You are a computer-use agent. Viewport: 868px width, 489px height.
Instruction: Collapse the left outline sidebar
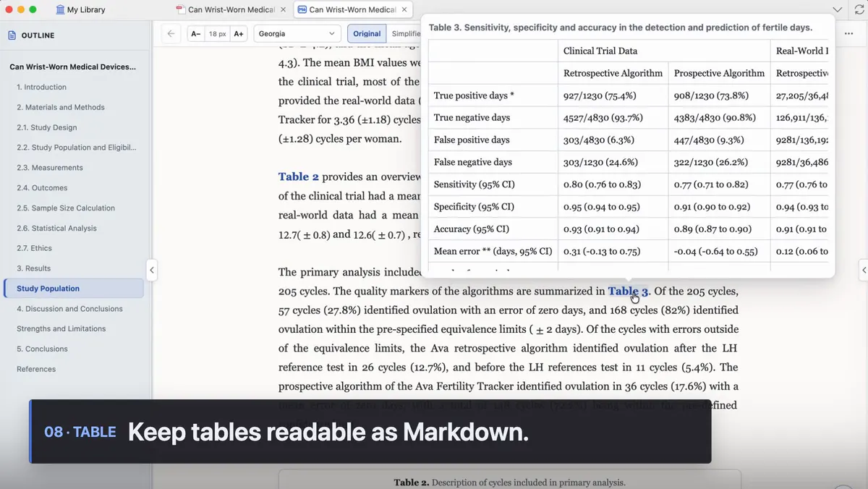(152, 270)
